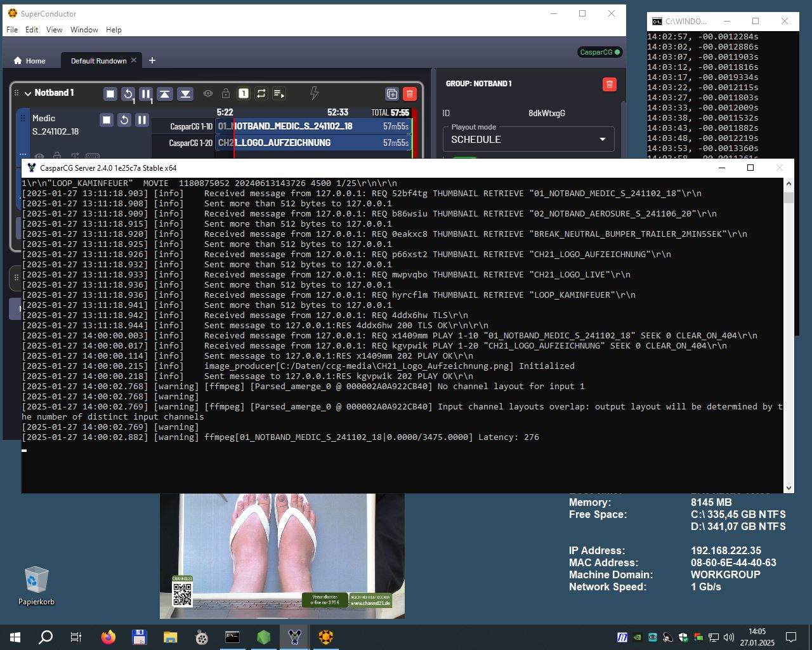This screenshot has height=650, width=812.
Task: Open the Windows Start menu
Action: click(x=15, y=637)
